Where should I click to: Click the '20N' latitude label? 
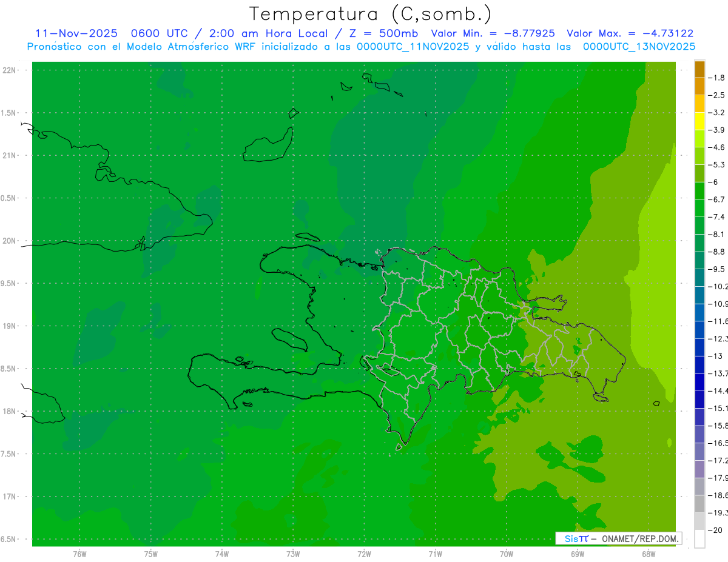(x=9, y=241)
